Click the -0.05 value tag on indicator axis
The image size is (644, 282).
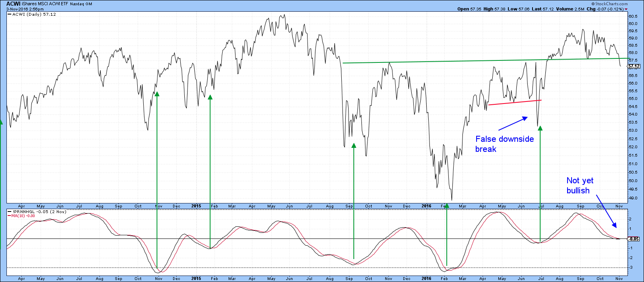[x=634, y=239]
